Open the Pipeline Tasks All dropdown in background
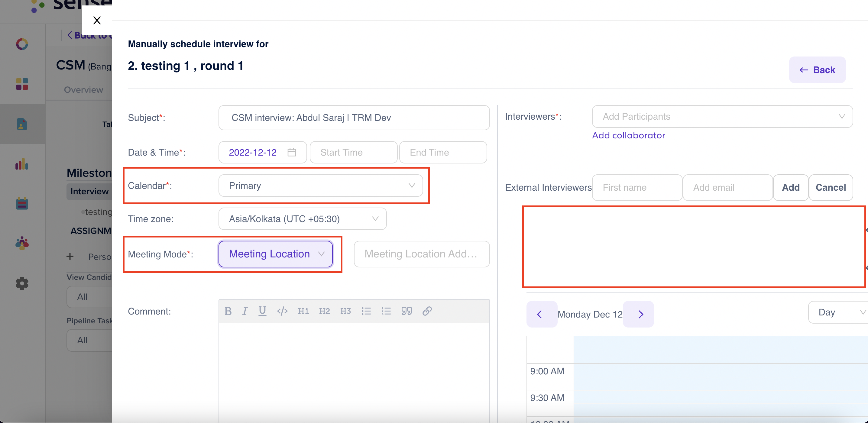The image size is (868, 423). (89, 340)
